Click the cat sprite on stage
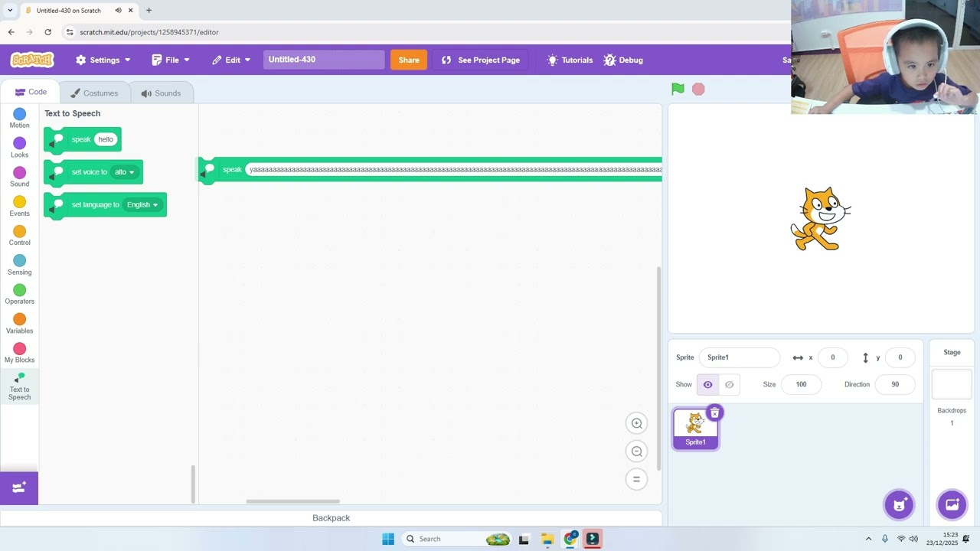Viewport: 980px width, 551px height. click(x=820, y=219)
